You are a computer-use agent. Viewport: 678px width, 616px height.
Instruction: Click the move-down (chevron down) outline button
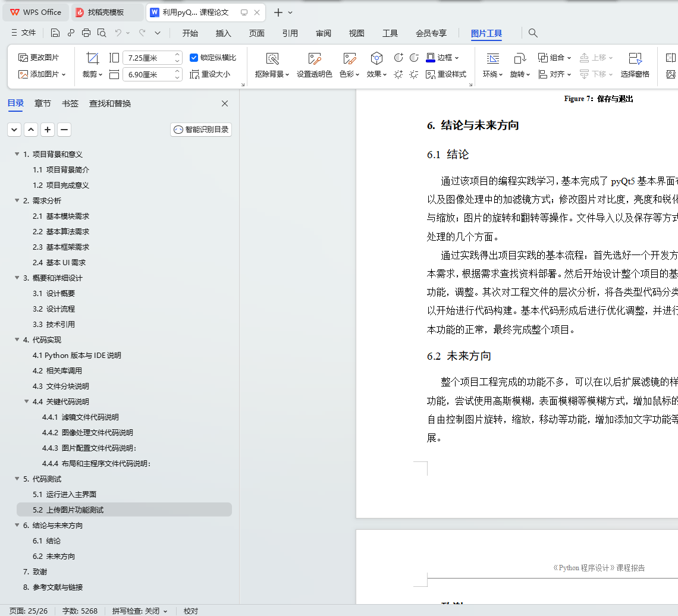coord(14,129)
